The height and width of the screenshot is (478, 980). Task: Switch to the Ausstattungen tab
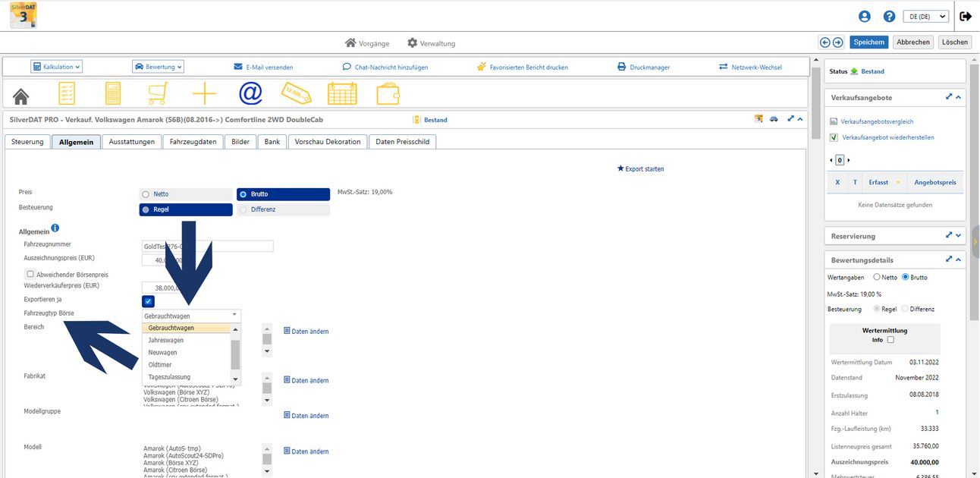pos(132,142)
